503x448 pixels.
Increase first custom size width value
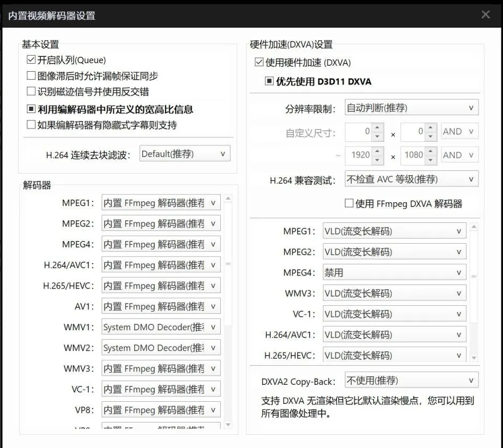(x=378, y=127)
